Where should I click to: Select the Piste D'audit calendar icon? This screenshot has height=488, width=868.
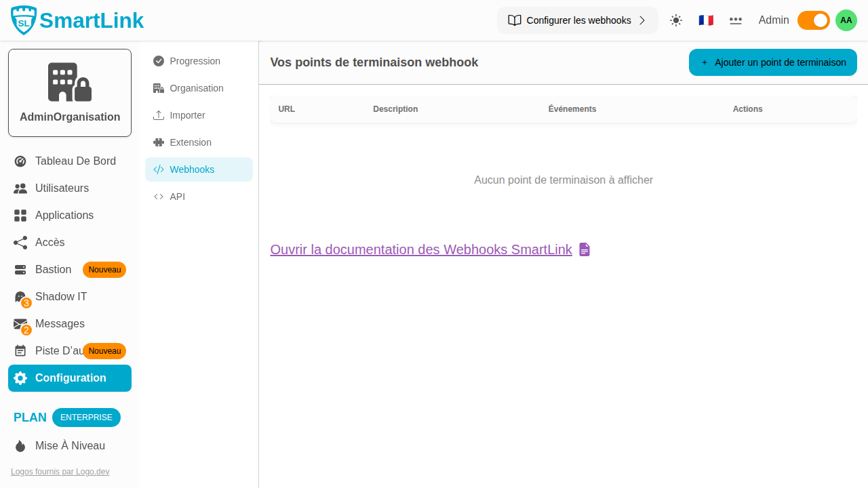[20, 350]
